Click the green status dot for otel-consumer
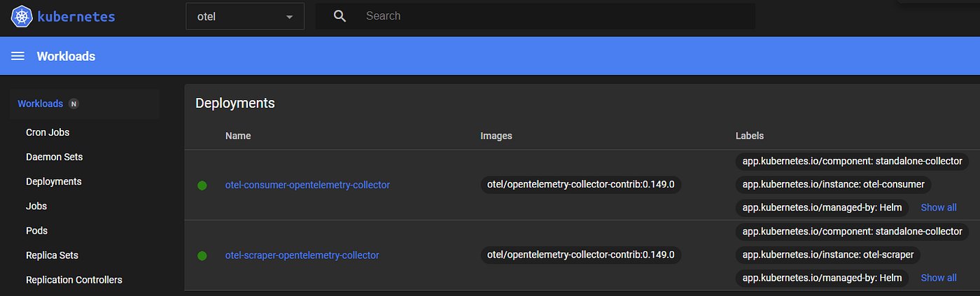 click(x=202, y=185)
